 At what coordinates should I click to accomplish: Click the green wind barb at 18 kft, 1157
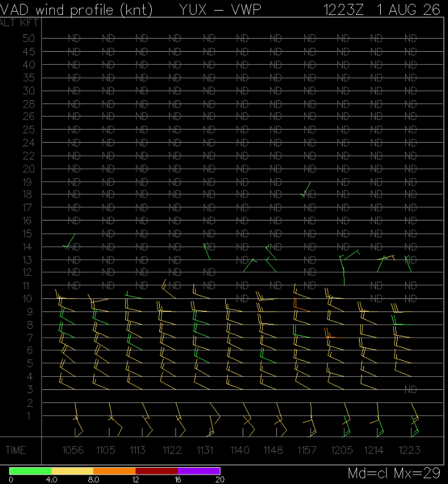306,189
